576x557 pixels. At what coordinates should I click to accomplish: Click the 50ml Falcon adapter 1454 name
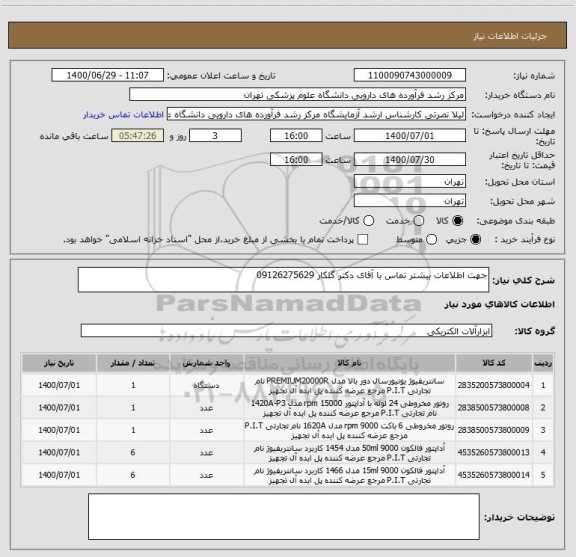pyautogui.click(x=349, y=453)
